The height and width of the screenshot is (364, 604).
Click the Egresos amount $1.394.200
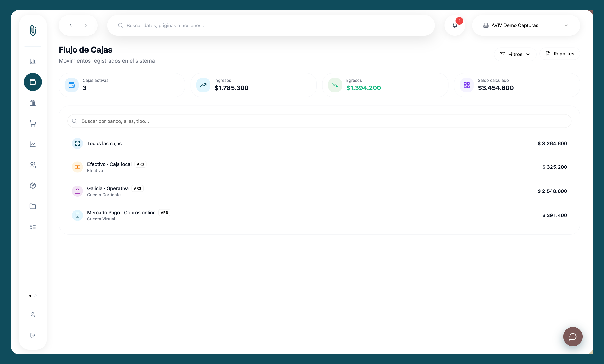point(363,88)
